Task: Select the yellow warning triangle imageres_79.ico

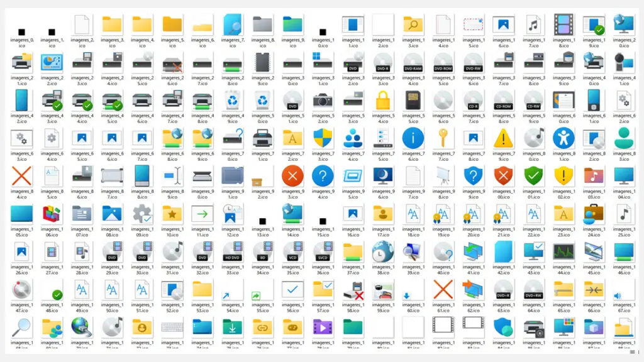Action: [x=504, y=138]
